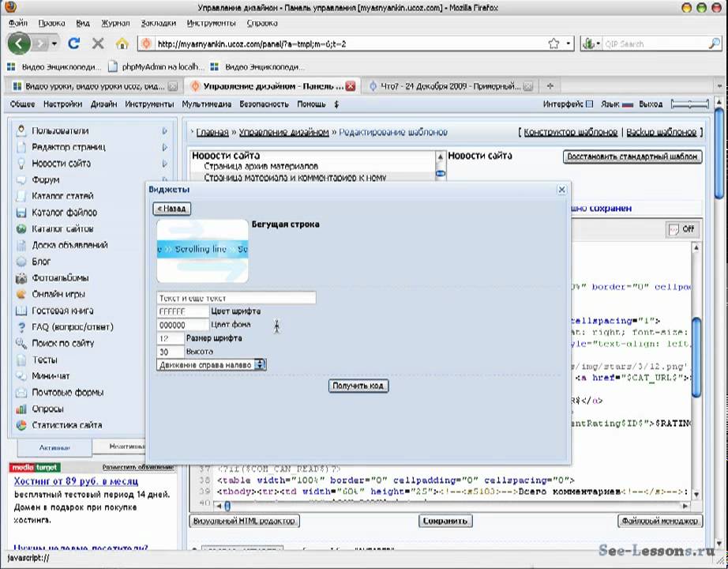The width and height of the screenshot is (728, 569).
Task: Click phpMyAdmin bookmark page icon
Action: click(x=112, y=67)
